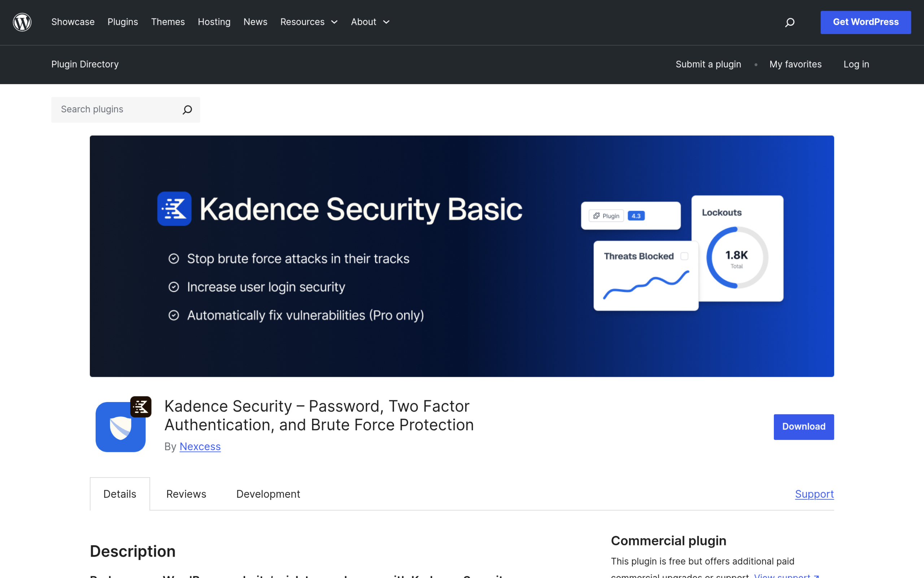Click the Get WordPress button
924x578 pixels.
point(866,22)
